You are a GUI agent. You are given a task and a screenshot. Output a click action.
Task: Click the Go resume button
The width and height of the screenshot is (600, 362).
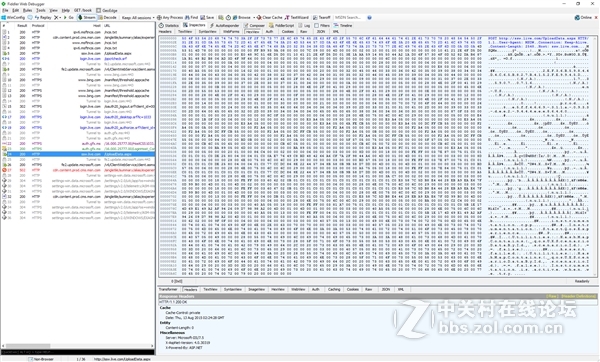click(68, 18)
